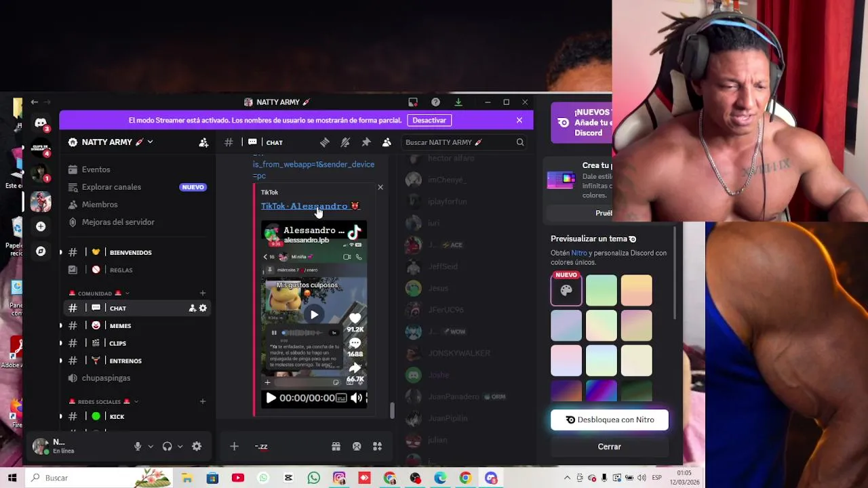
Task: Click Desactivar streamer mode button
Action: pyautogui.click(x=429, y=121)
